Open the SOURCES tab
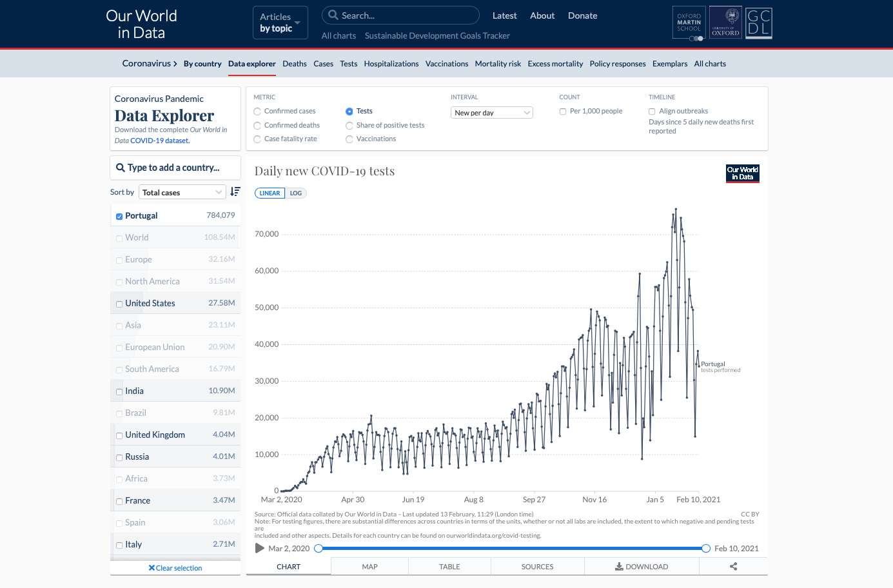Image resolution: width=893 pixels, height=588 pixels. pos(538,567)
